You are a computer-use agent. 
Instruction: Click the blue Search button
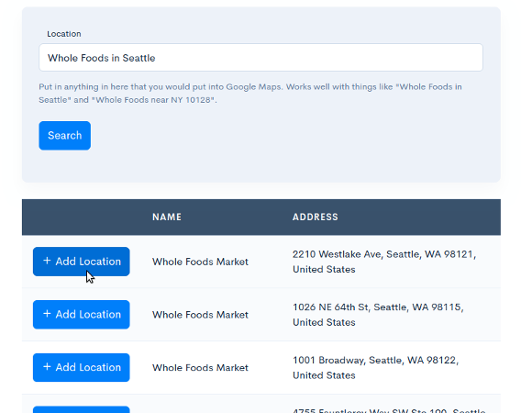click(x=65, y=136)
